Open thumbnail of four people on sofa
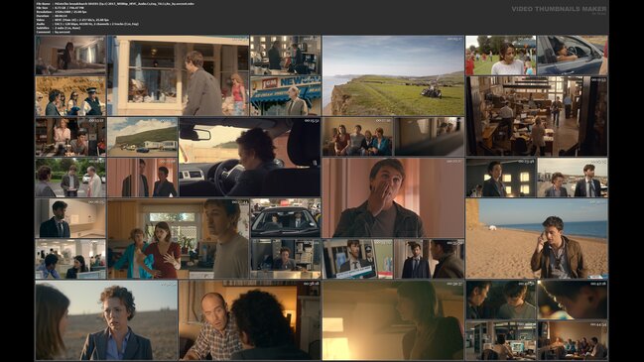 (x=357, y=137)
